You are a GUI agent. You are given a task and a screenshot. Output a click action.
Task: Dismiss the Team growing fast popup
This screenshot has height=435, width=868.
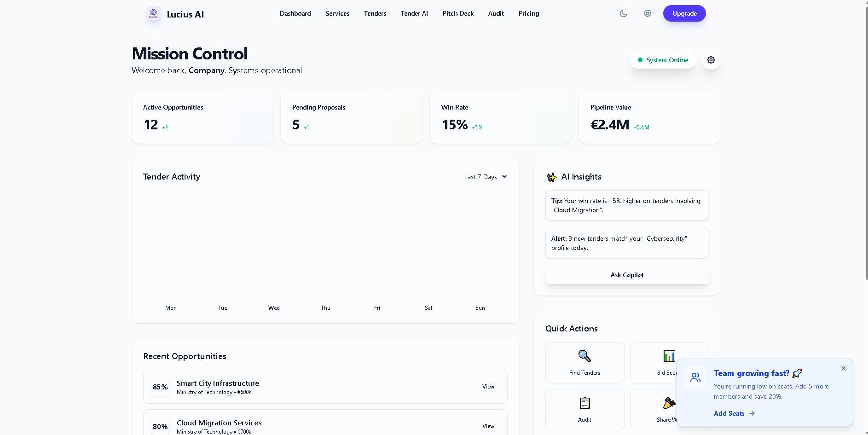pyautogui.click(x=843, y=368)
